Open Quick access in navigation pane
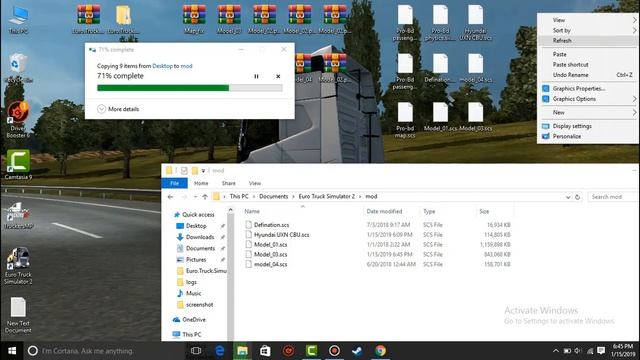This screenshot has height=360, width=640. [x=198, y=215]
